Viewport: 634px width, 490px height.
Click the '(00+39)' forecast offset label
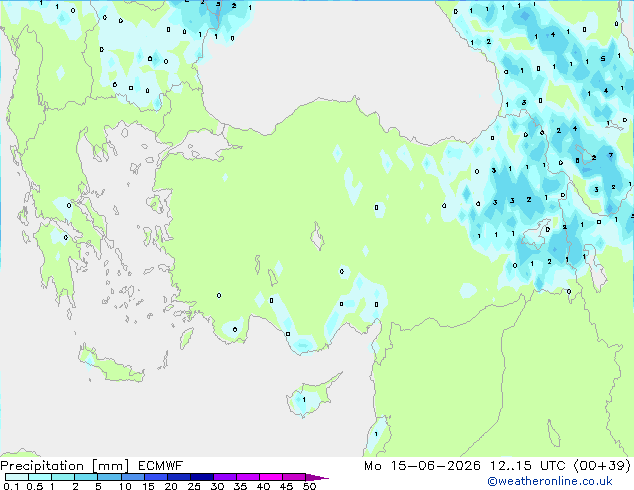point(602,466)
